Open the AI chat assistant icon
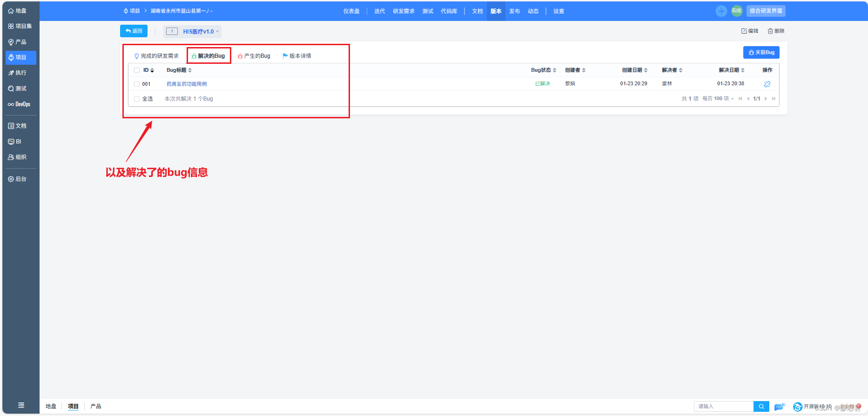 (x=780, y=407)
